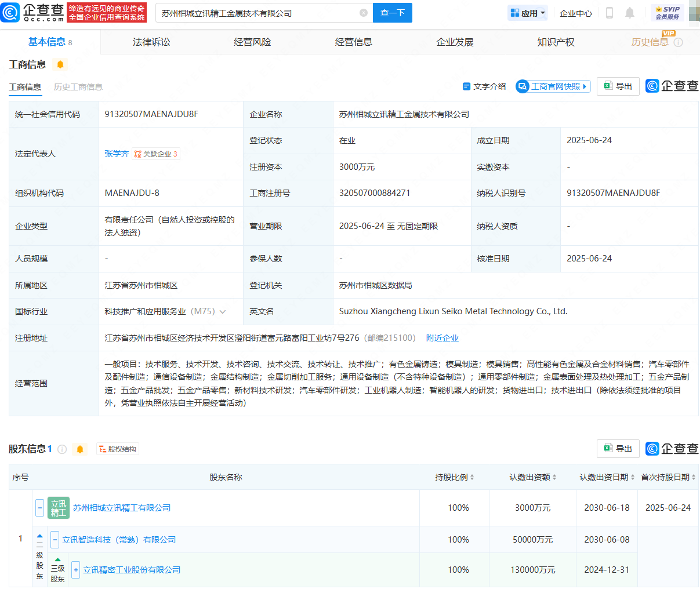Open legal representative 张学齐 link

(117, 154)
